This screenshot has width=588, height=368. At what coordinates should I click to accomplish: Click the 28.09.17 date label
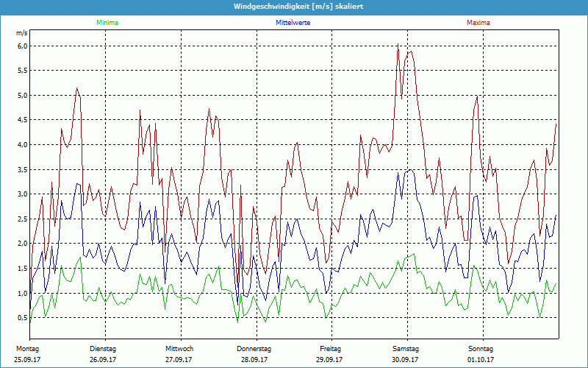[254, 360]
